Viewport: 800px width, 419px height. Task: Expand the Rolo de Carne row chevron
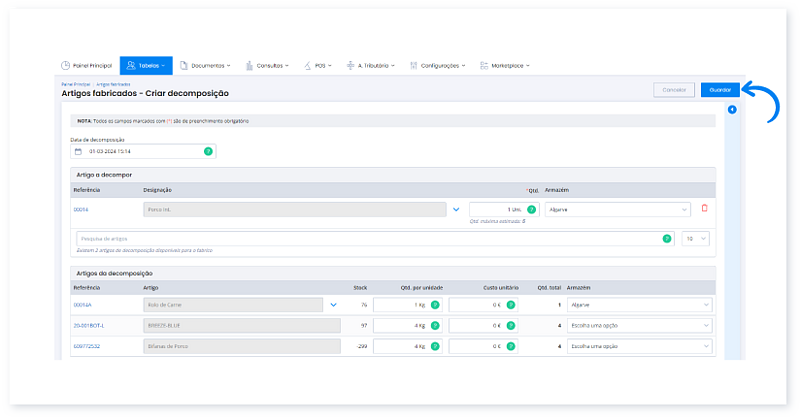point(334,305)
